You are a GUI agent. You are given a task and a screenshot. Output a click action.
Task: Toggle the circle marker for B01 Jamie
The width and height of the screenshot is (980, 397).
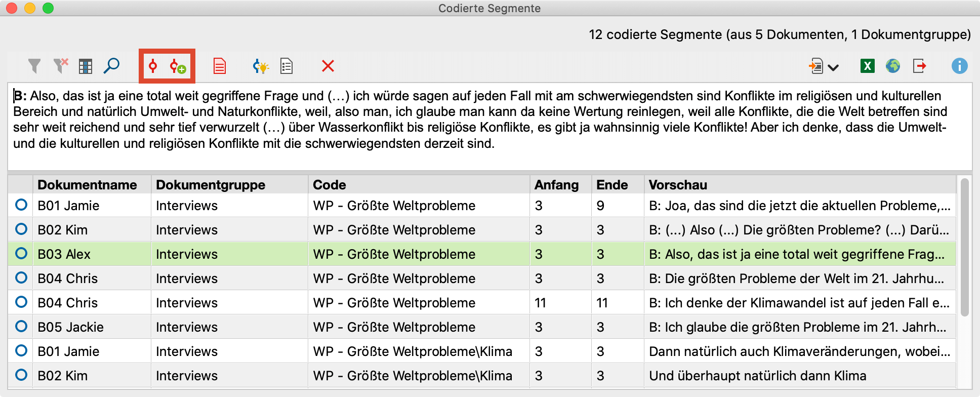pos(21,206)
